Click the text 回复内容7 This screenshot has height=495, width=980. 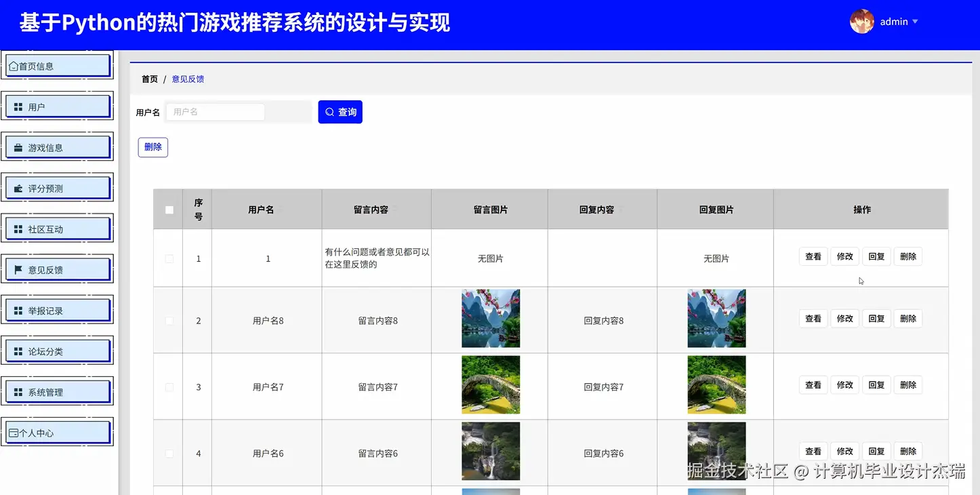tap(604, 387)
